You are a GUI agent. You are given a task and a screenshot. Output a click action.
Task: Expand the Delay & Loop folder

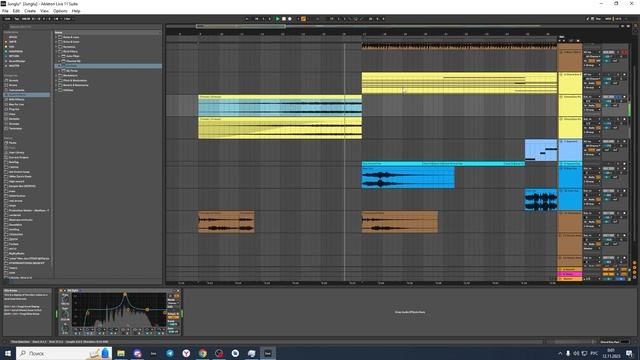coord(56,37)
